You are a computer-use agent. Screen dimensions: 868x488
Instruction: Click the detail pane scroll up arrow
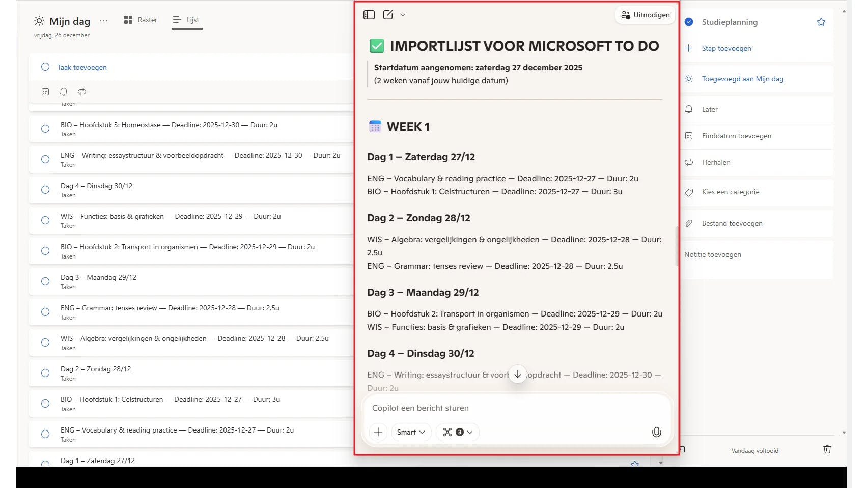coord(844,10)
